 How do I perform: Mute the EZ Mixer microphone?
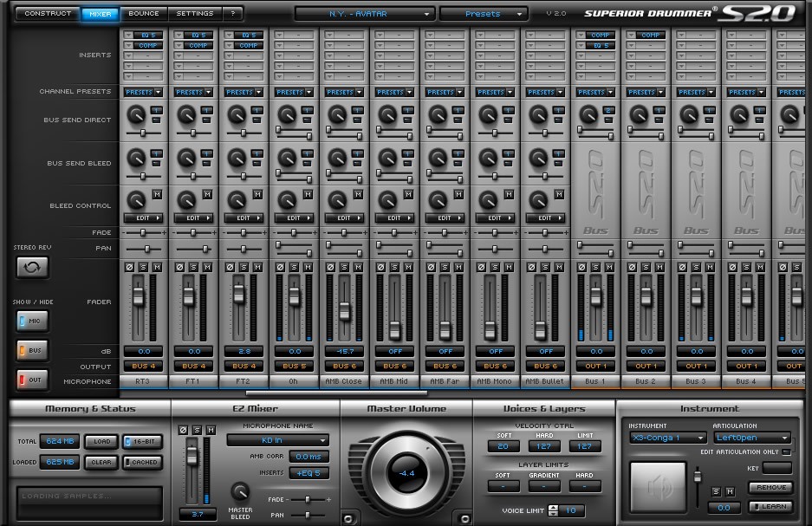pos(211,430)
